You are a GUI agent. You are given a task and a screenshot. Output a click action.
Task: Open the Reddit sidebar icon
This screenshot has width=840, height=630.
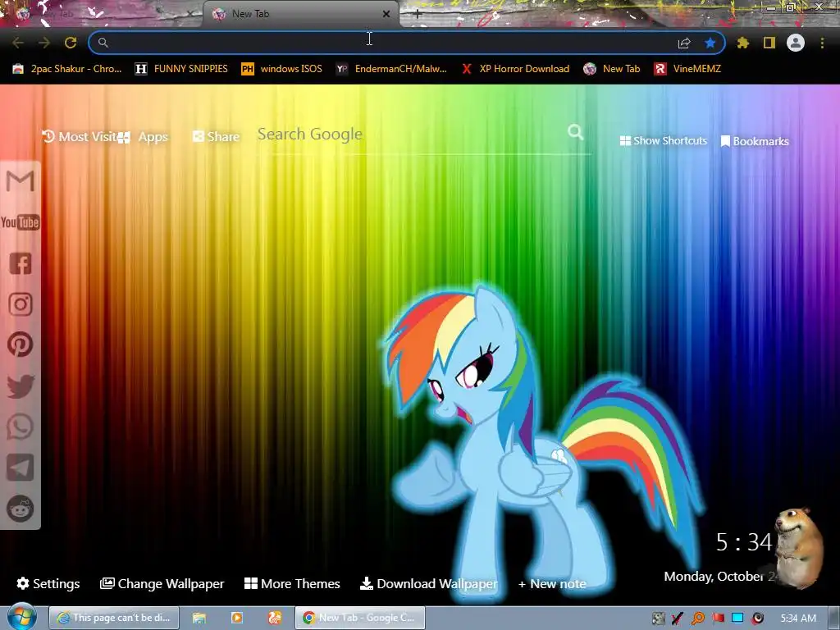pyautogui.click(x=21, y=509)
